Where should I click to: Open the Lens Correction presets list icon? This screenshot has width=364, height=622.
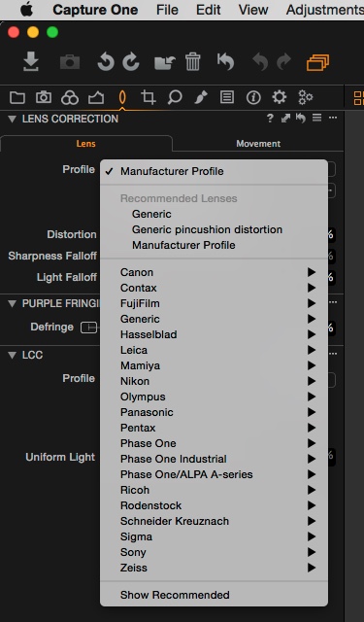(x=316, y=118)
